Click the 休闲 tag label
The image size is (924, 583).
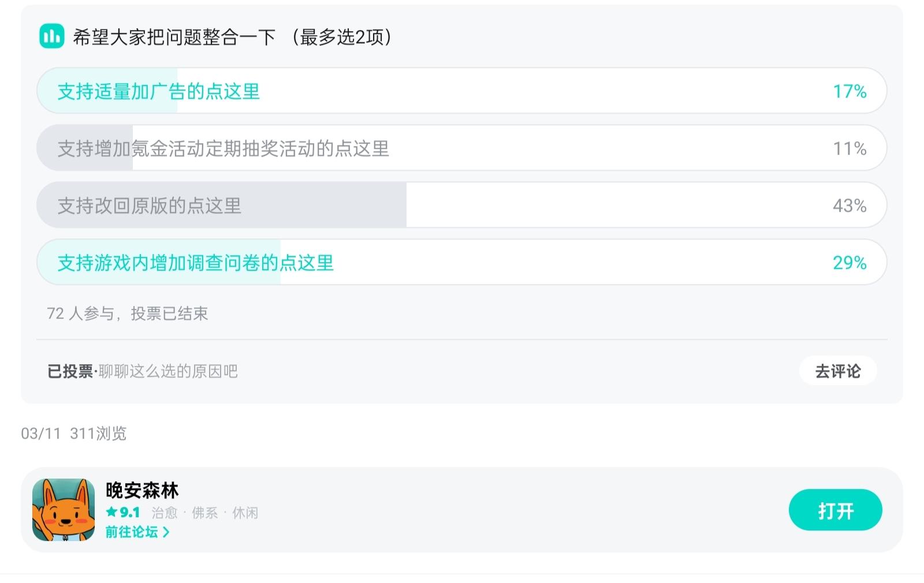pos(245,513)
